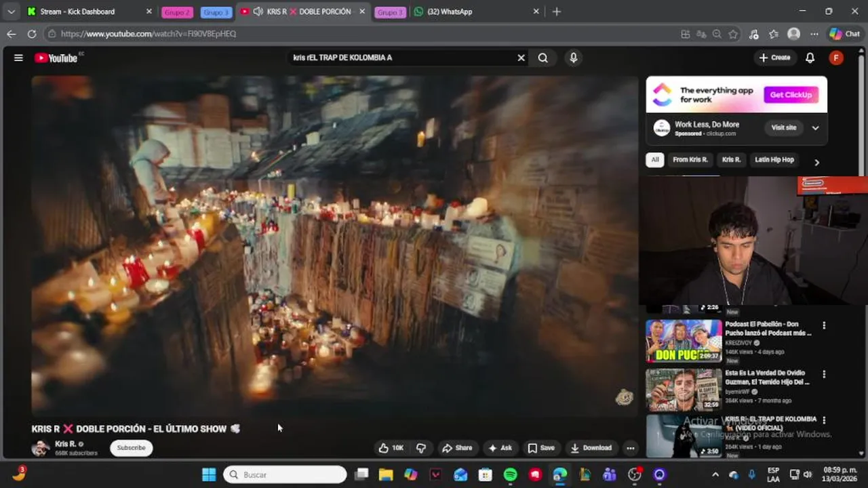Toggle volume in the system tray
The image size is (868, 488).
point(807,475)
